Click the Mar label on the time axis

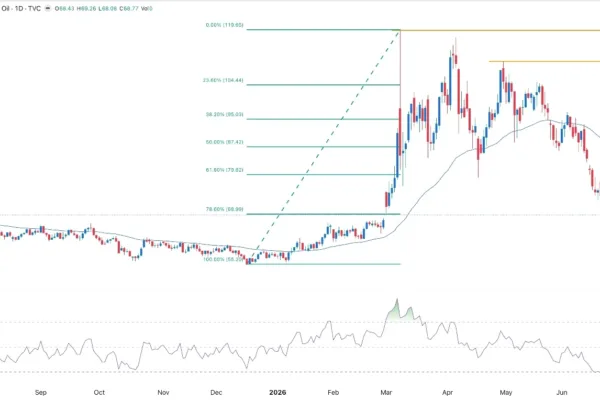(386, 392)
